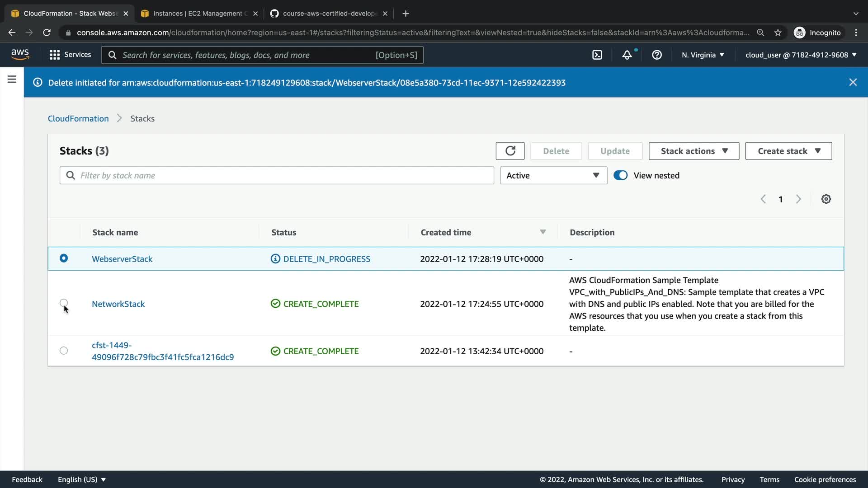Open the WebserverStack link
The width and height of the screenshot is (868, 488).
(122, 259)
